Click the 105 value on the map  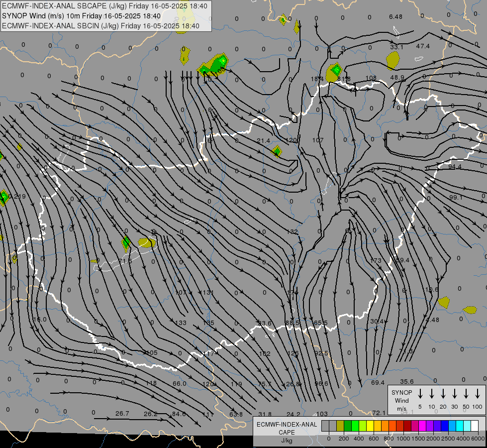tap(152, 353)
